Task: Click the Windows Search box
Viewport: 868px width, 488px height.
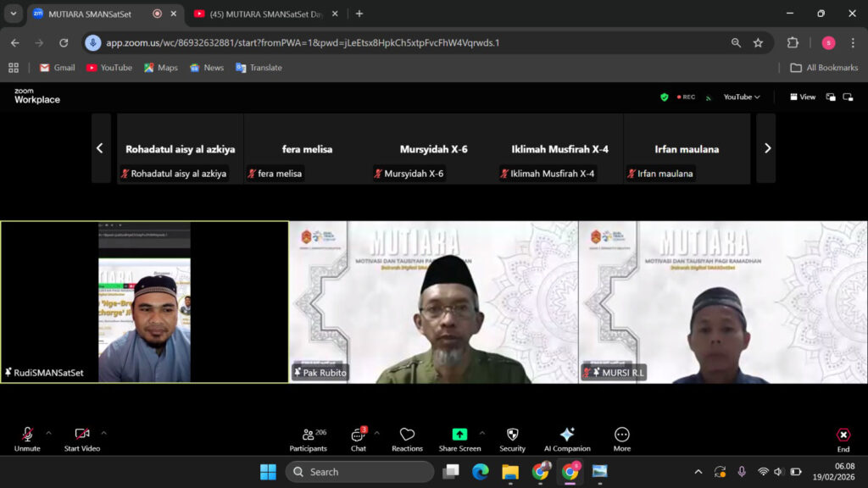Action: point(359,471)
